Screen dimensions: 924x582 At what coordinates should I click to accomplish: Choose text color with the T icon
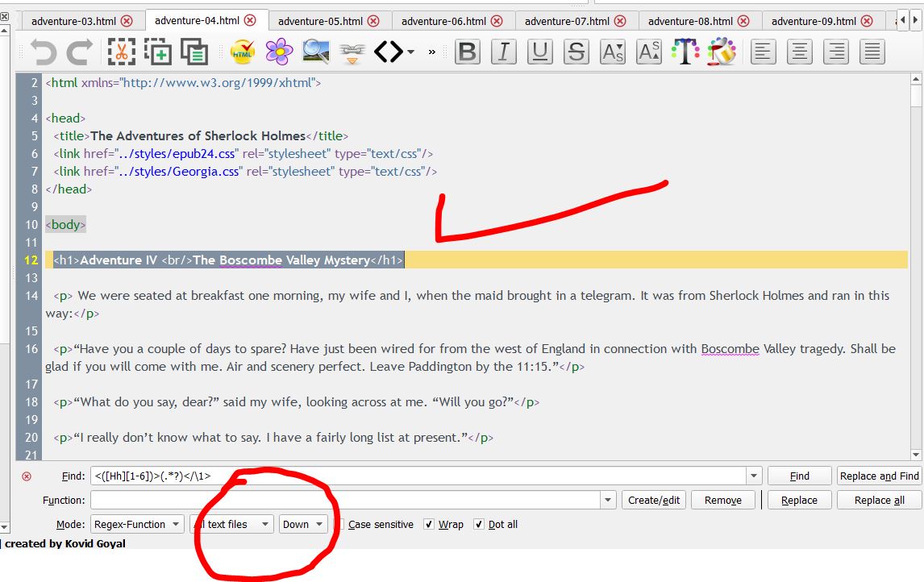coord(685,52)
